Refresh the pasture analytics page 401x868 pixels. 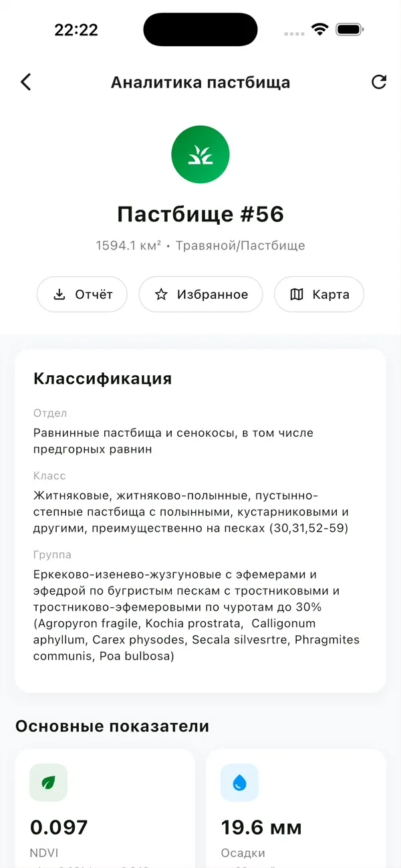(x=379, y=82)
